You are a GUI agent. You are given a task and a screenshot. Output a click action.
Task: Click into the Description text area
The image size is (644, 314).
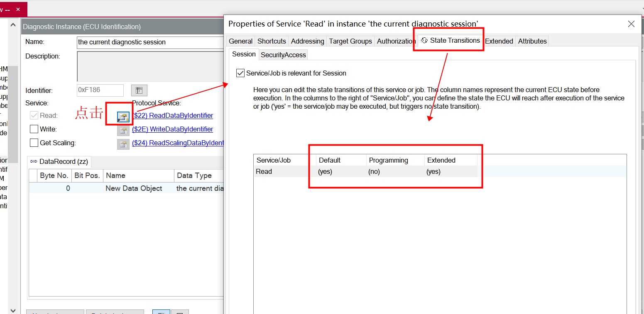[150, 66]
